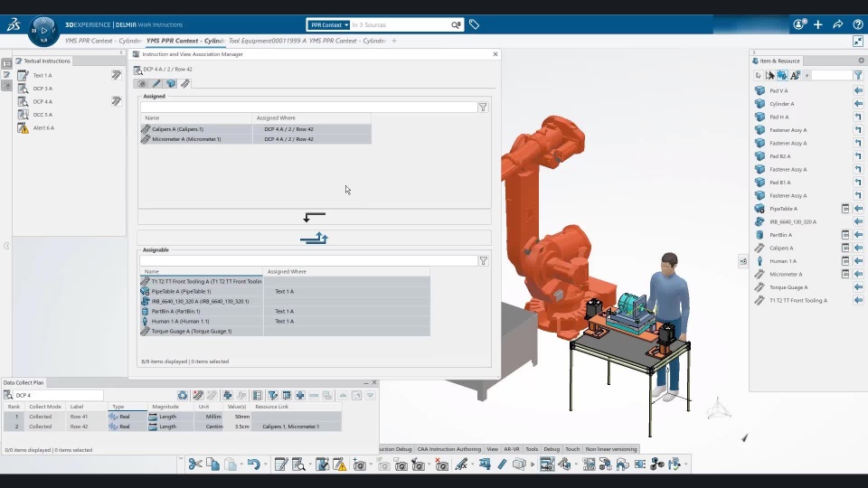Select Torque Guage A in Assignable list
This screenshot has width=868, height=488.
coord(285,331)
